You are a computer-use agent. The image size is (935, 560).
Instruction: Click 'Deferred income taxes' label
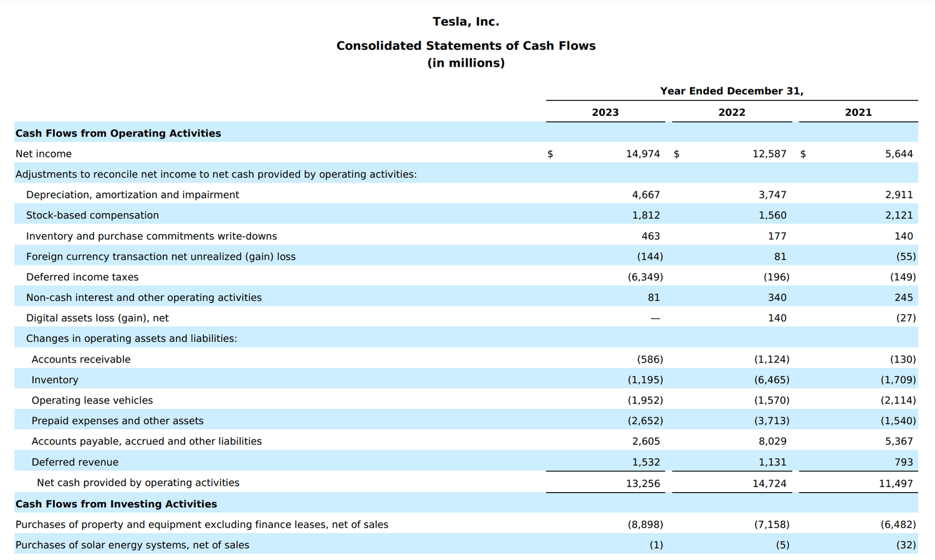82,277
